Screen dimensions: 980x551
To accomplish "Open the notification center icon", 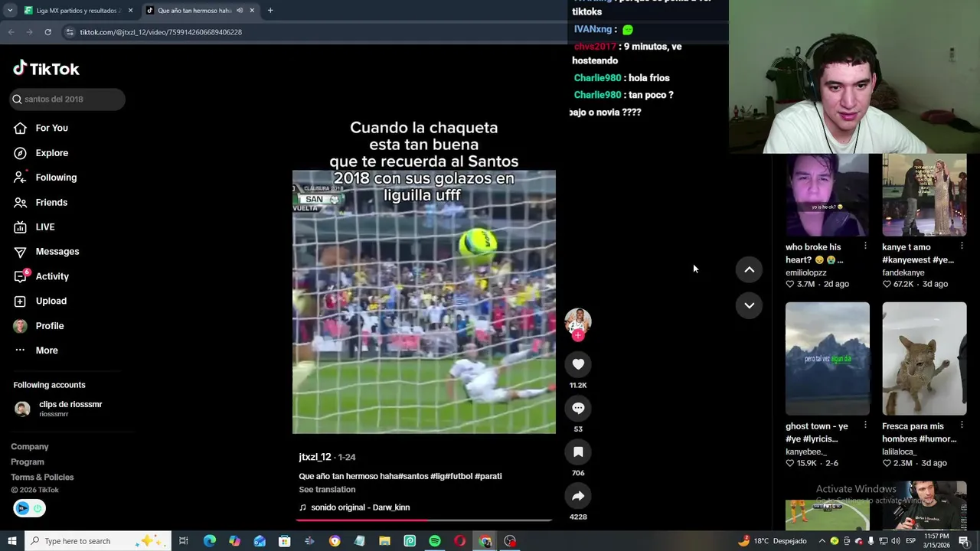I will [963, 541].
